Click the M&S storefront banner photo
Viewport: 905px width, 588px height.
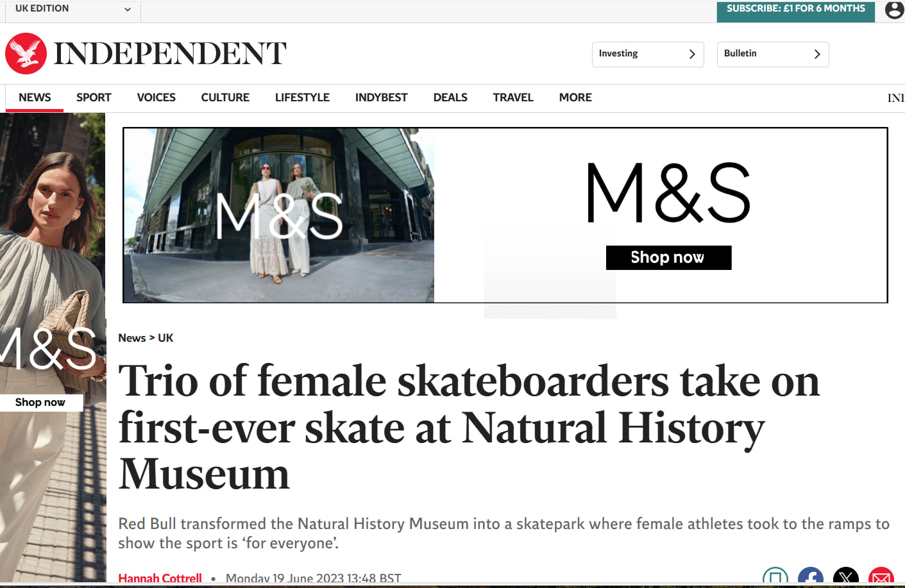pyautogui.click(x=279, y=215)
